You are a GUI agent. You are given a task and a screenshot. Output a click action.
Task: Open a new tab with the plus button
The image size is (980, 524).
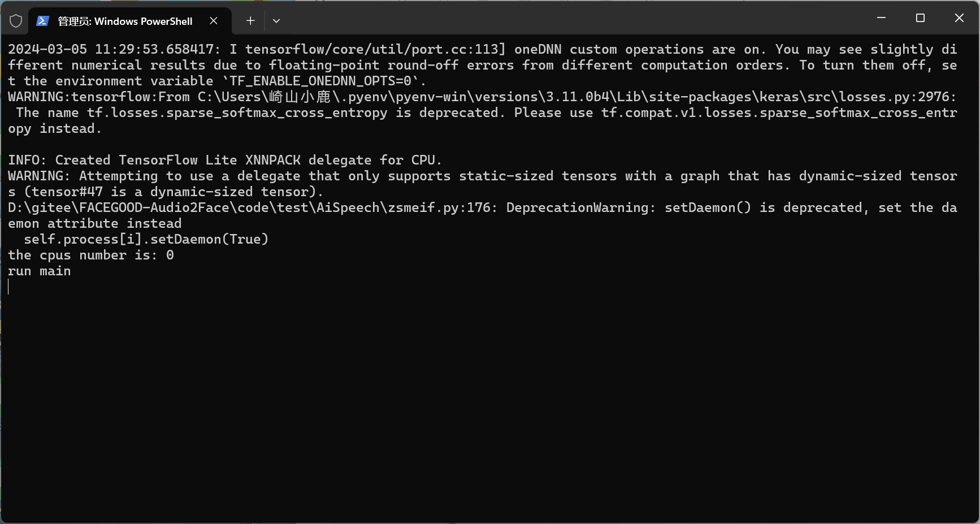tap(250, 21)
